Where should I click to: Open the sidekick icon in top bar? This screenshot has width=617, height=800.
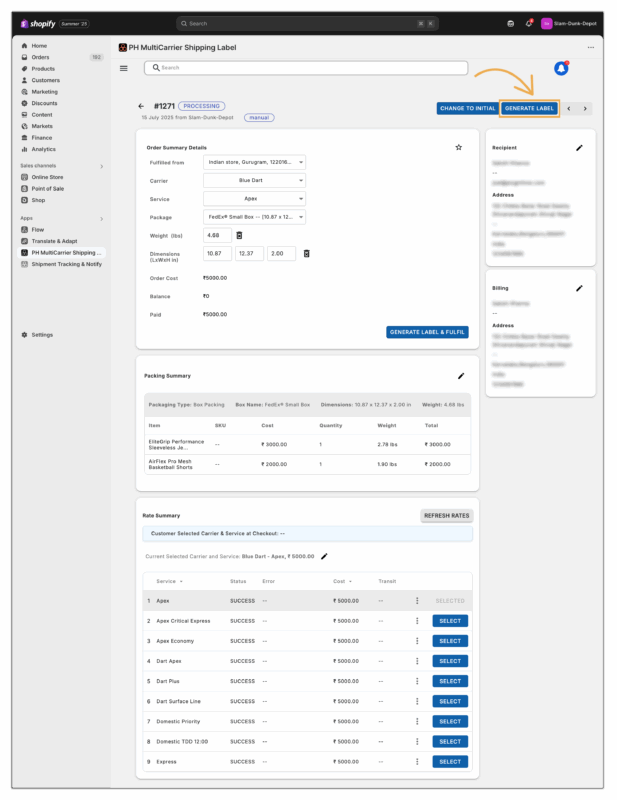pyautogui.click(x=510, y=23)
